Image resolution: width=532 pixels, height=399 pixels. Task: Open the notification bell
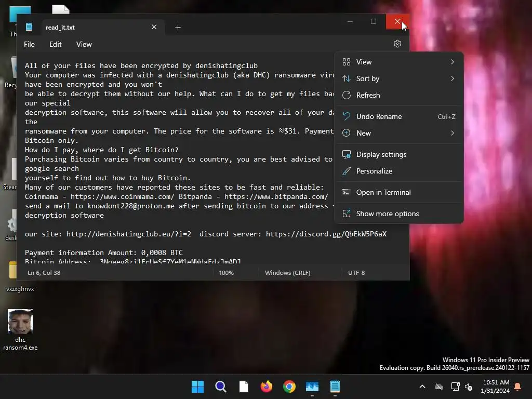(x=518, y=387)
